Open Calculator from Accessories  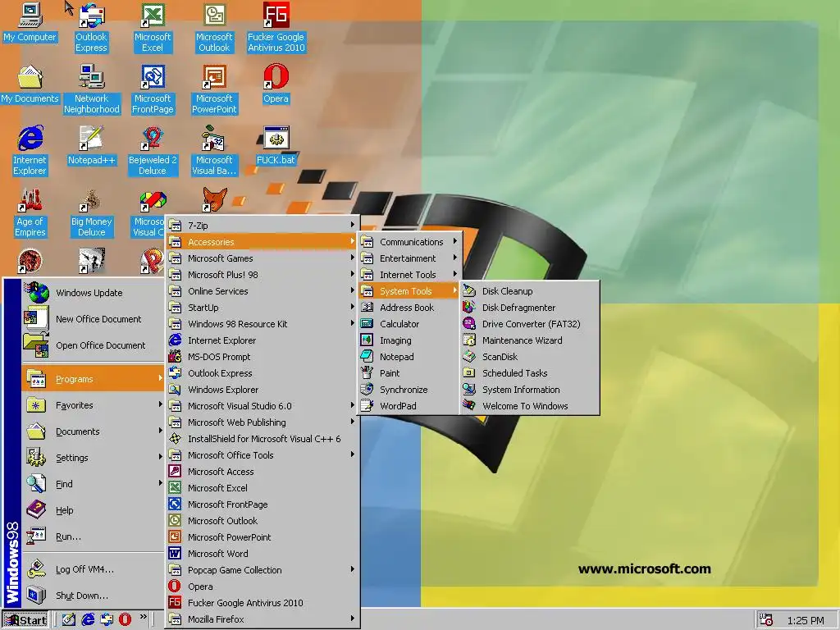(x=409, y=323)
